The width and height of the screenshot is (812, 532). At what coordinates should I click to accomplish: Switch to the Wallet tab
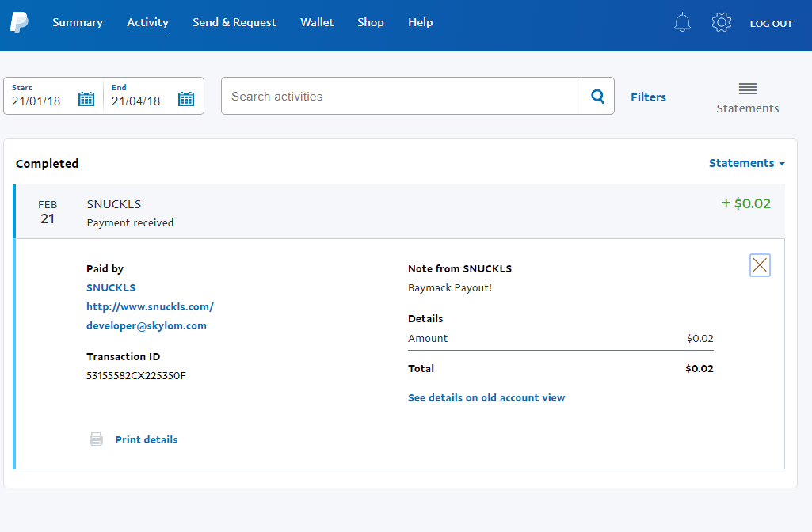click(317, 22)
